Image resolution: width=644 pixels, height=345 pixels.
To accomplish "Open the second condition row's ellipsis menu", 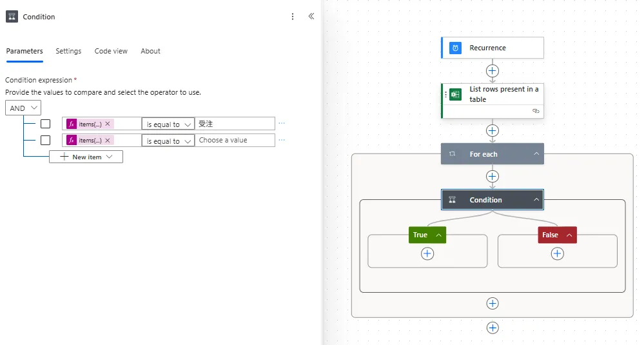I will [282, 140].
